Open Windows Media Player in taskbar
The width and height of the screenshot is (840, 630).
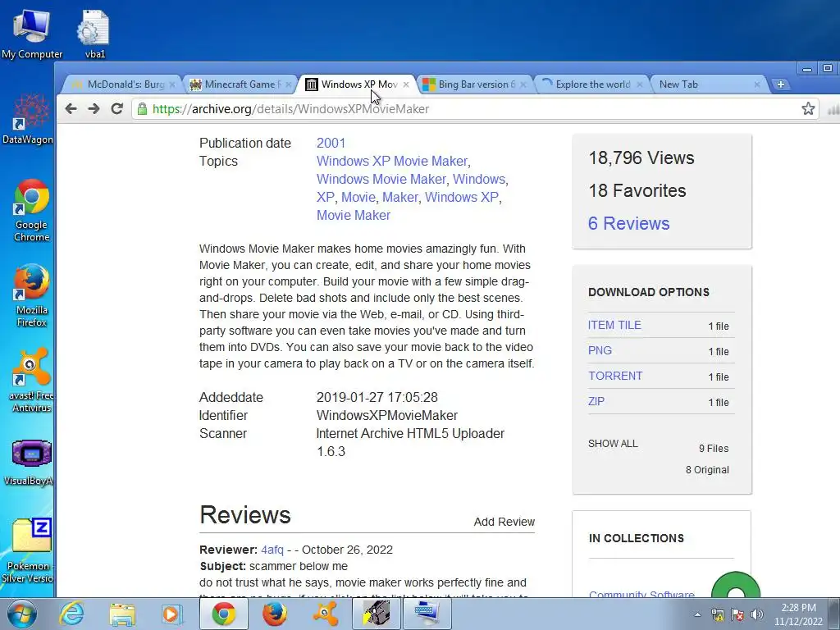coord(171,614)
